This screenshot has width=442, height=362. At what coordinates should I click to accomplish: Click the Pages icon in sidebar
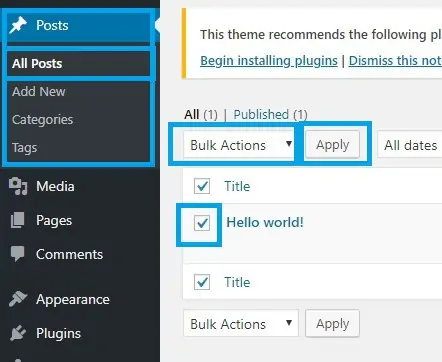click(17, 220)
